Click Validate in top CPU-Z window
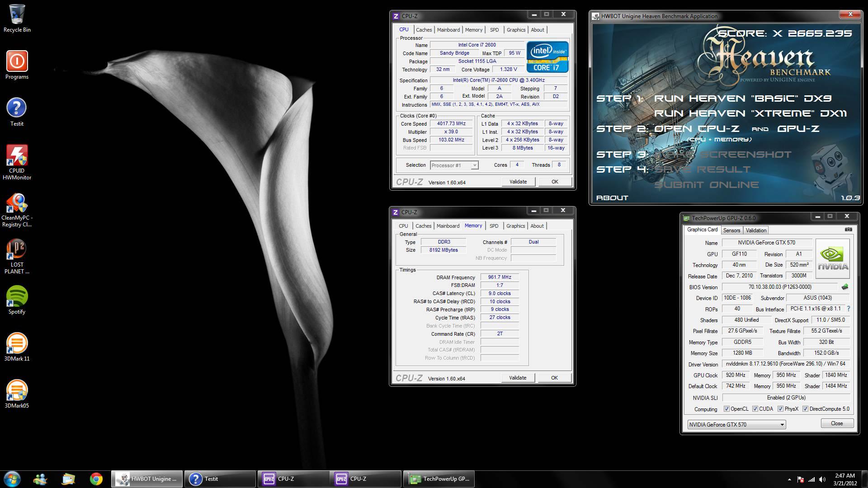868x488 pixels. coord(518,182)
